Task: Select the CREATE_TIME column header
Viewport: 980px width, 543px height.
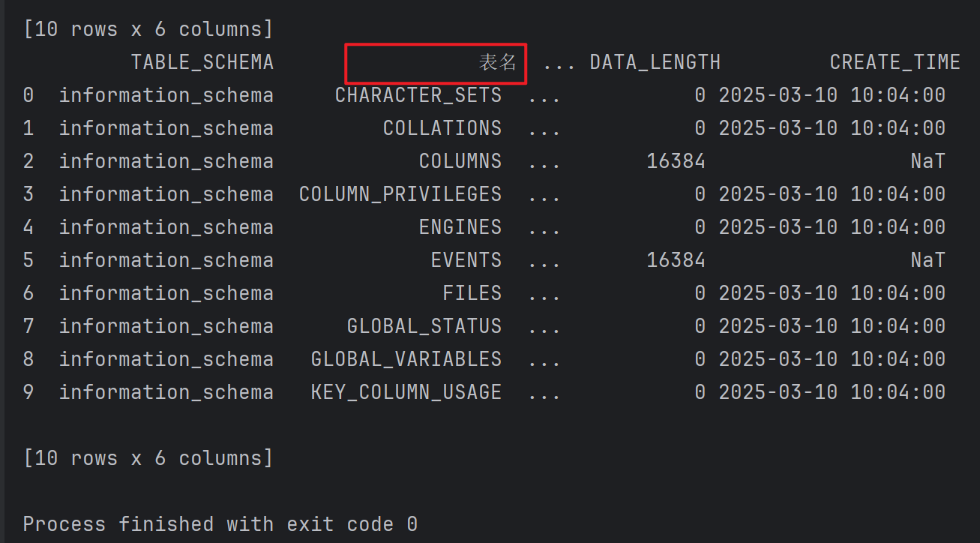Action: (895, 62)
